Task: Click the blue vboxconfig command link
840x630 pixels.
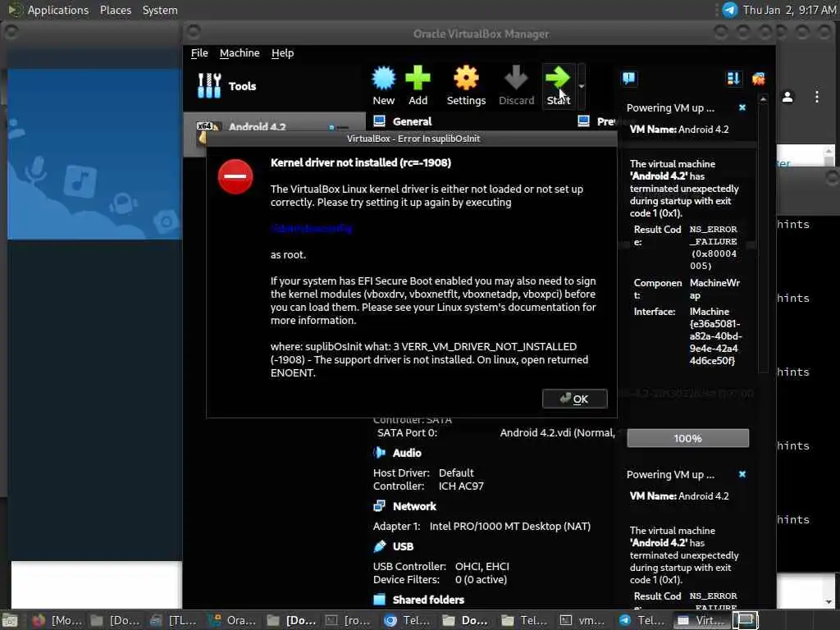Action: (311, 228)
